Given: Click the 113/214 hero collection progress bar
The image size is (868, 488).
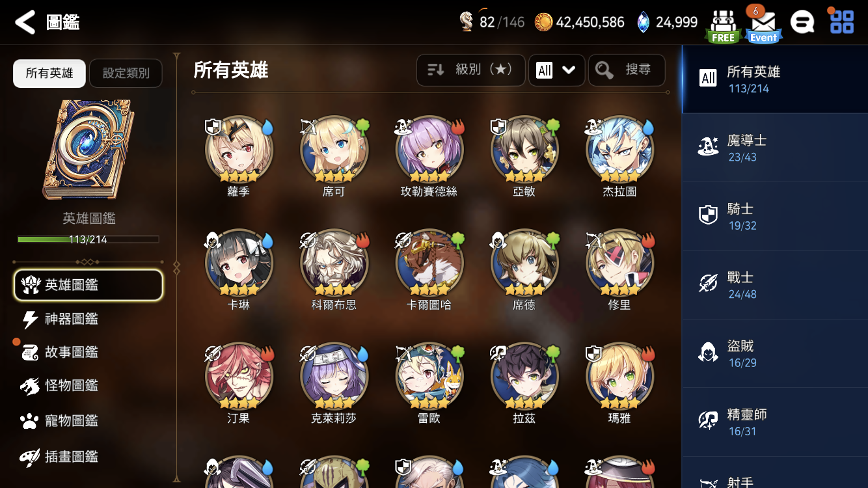Looking at the screenshot, I should (x=88, y=239).
